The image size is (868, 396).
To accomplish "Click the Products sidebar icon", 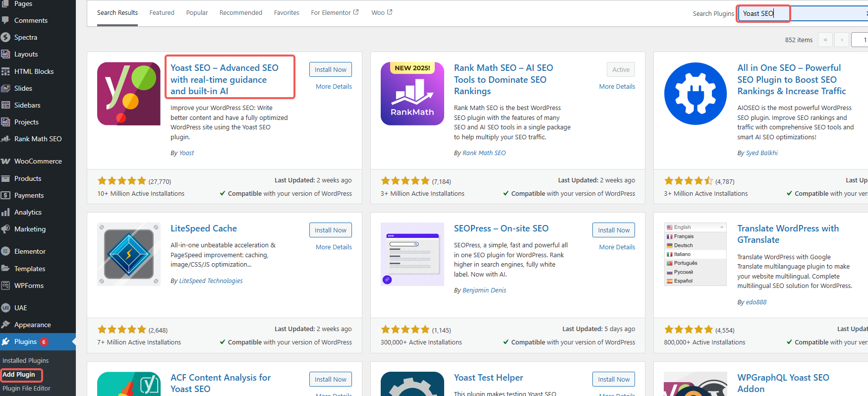I will (5, 178).
